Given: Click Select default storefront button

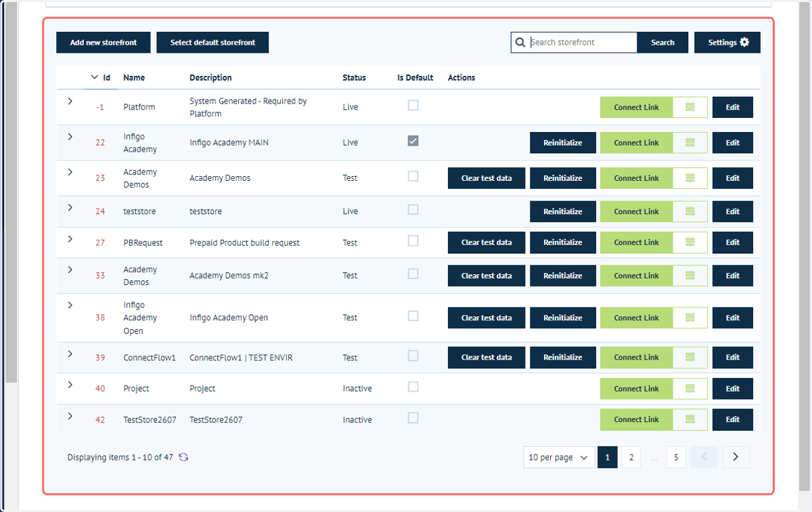Looking at the screenshot, I should point(212,43).
